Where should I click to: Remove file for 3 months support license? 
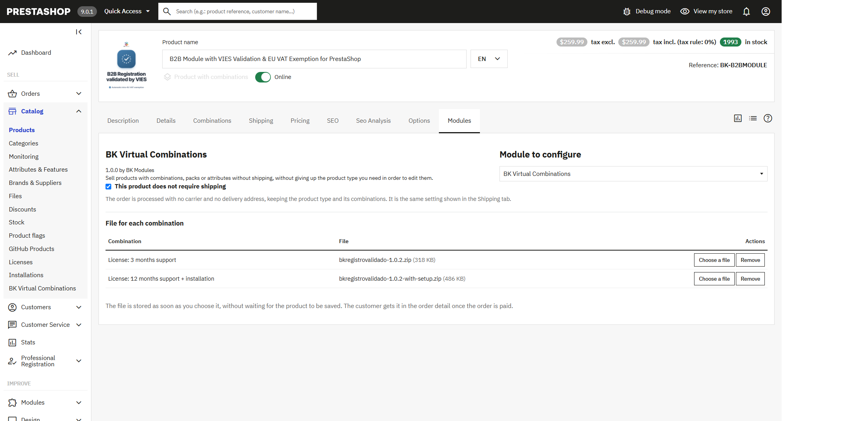(x=750, y=260)
